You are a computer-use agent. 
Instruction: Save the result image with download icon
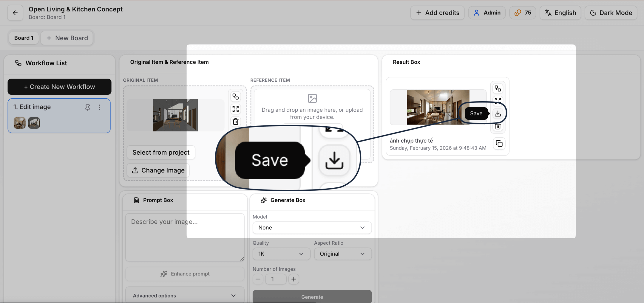pyautogui.click(x=498, y=114)
